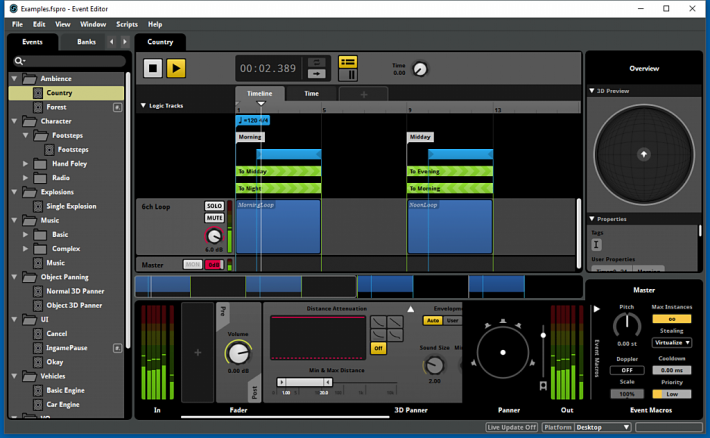Viewport: 710px width, 438px height.
Task: Click the panner height lock icon
Action: (x=543, y=385)
